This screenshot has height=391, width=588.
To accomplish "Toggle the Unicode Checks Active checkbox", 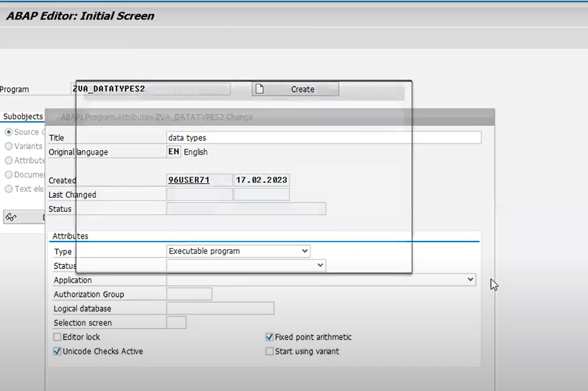I will coord(57,351).
